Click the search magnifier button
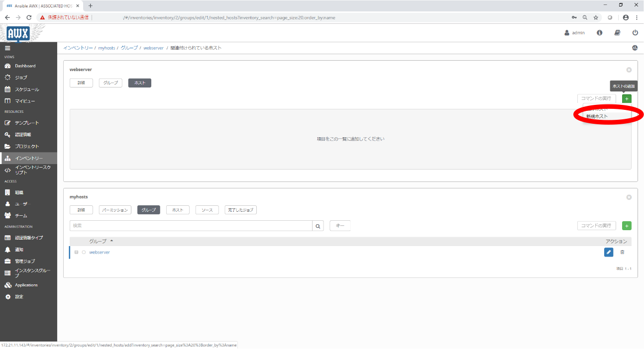The height and width of the screenshot is (349, 644). (x=318, y=226)
